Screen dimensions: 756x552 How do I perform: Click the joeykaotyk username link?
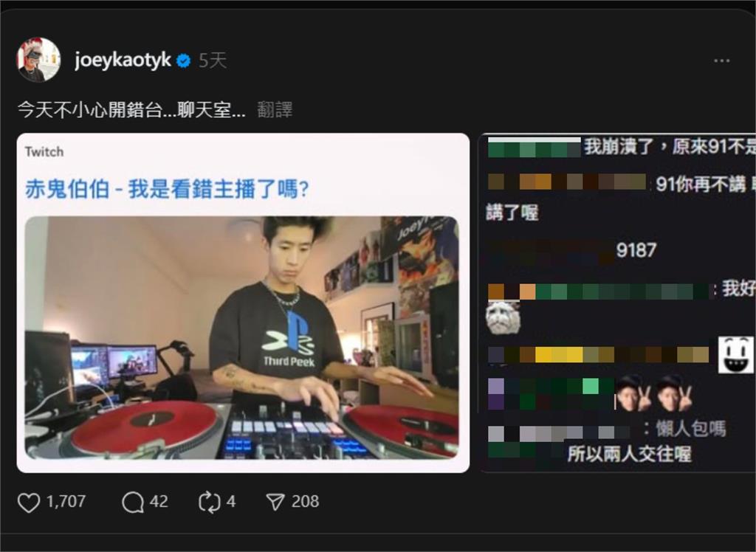(123, 61)
